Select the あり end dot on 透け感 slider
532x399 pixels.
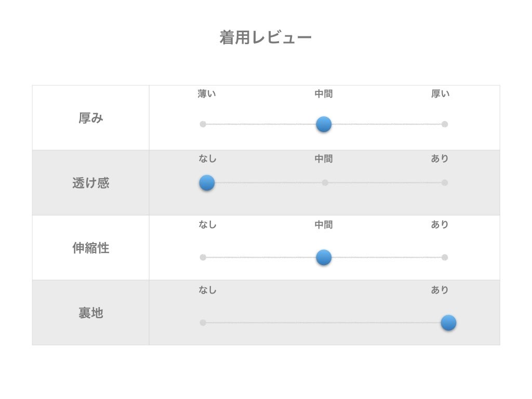pos(445,183)
